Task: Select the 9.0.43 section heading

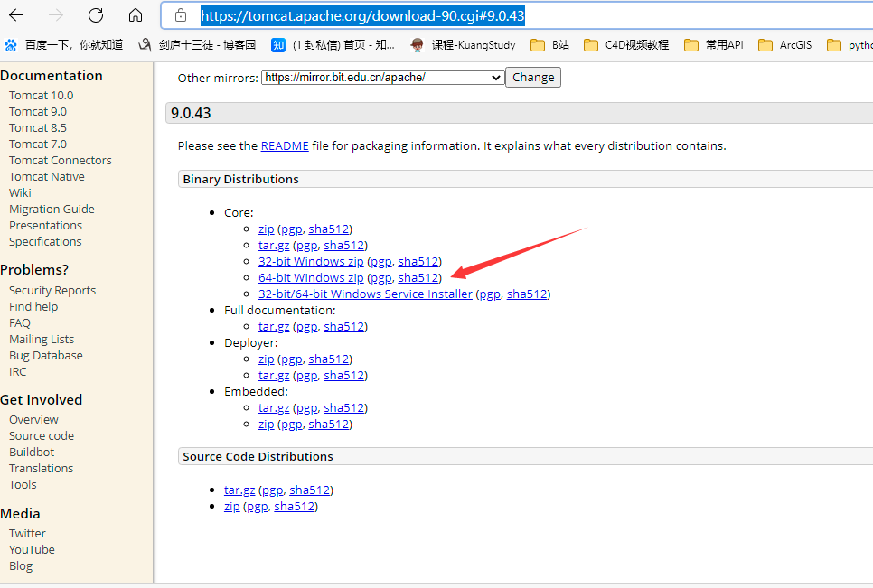Action: click(x=191, y=114)
